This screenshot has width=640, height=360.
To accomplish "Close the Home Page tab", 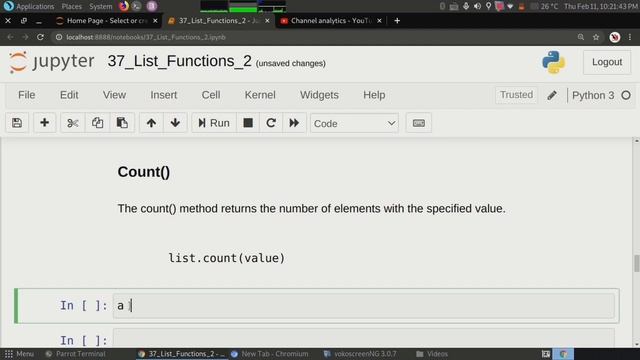I will tap(155, 21).
